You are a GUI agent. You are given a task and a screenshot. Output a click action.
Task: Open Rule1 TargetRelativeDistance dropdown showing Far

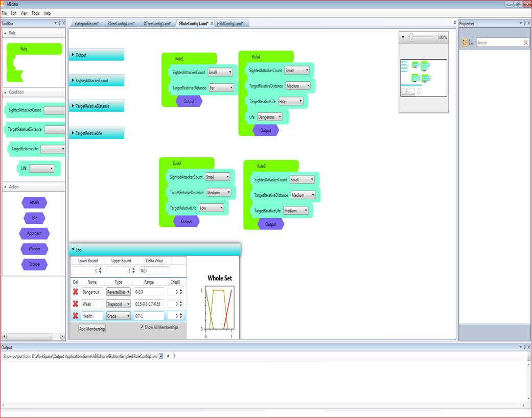pyautogui.click(x=221, y=88)
